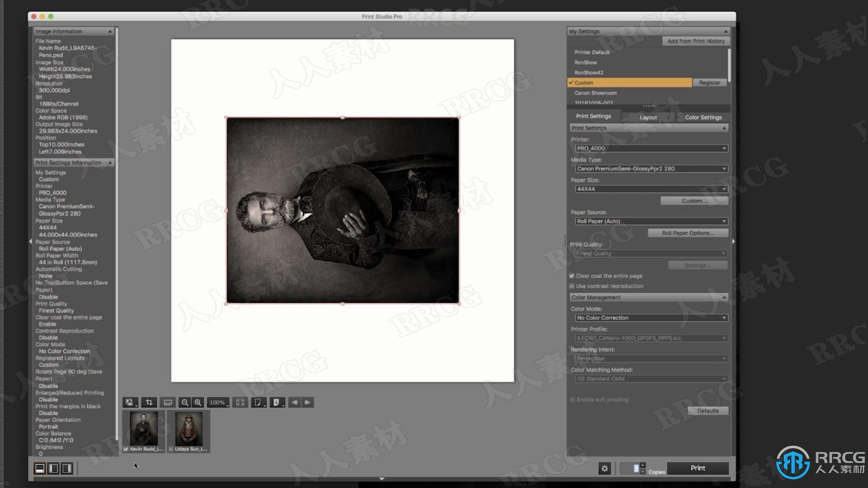Toggle the Udaya Sun thumbnail checkbox

171,449
